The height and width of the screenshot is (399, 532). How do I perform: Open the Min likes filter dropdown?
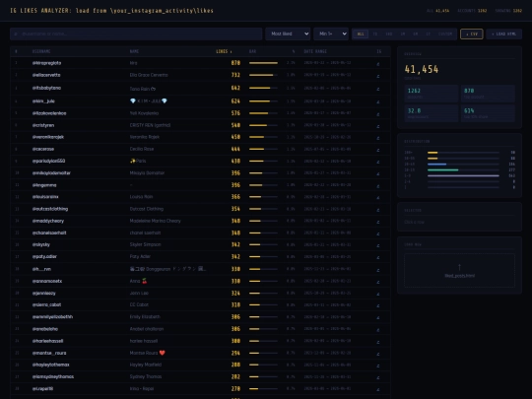pyautogui.click(x=331, y=33)
